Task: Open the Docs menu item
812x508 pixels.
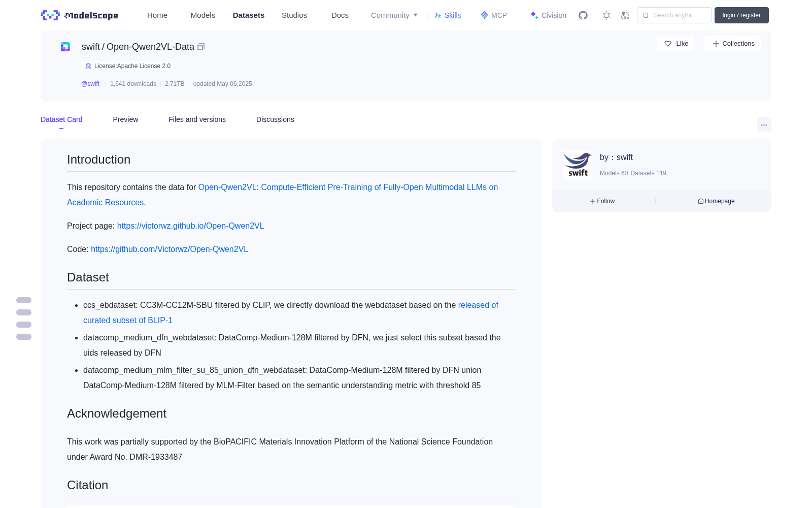Action: click(x=340, y=15)
